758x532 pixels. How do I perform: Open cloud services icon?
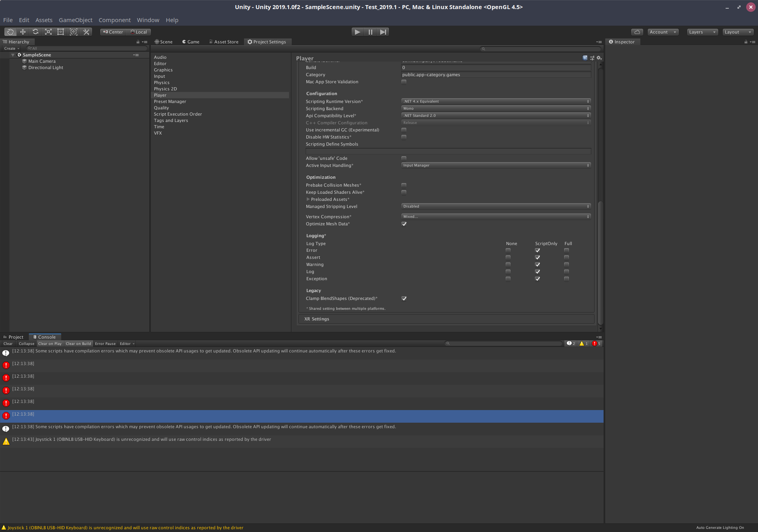click(x=637, y=32)
